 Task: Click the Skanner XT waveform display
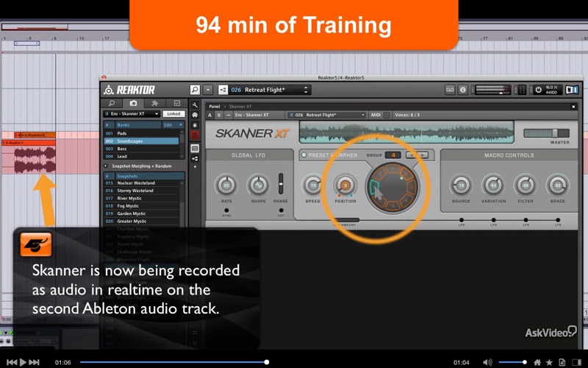406,132
